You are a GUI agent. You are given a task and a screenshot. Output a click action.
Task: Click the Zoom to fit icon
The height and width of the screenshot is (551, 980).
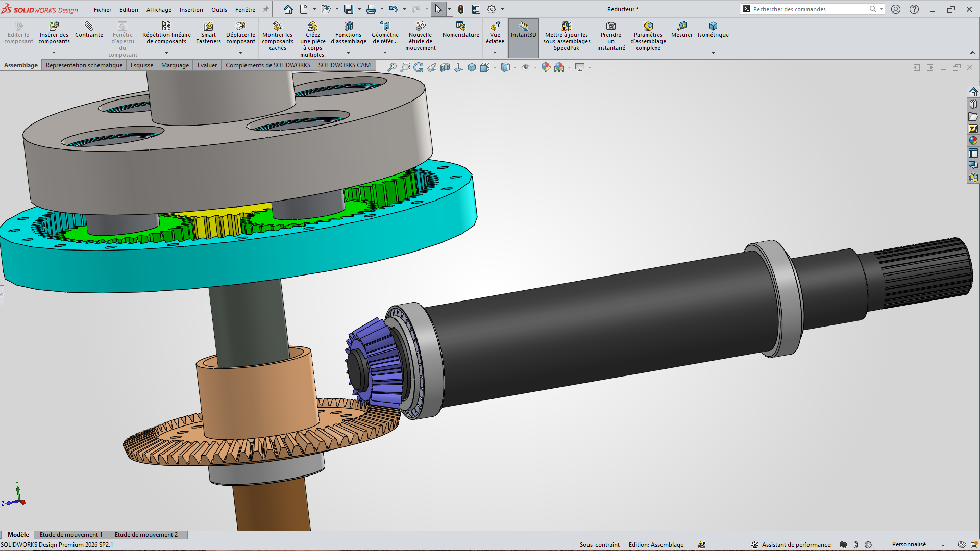(x=391, y=67)
